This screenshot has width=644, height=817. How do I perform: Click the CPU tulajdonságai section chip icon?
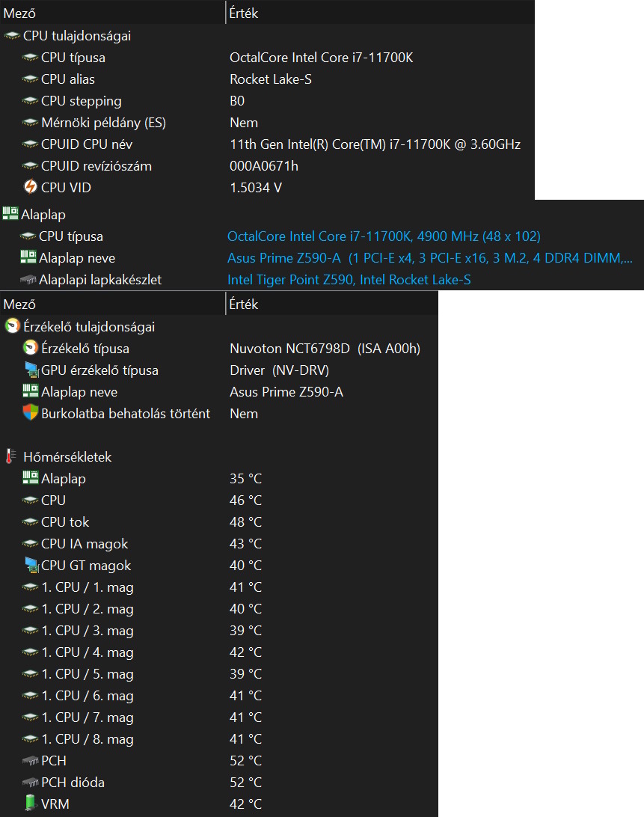coord(12,35)
